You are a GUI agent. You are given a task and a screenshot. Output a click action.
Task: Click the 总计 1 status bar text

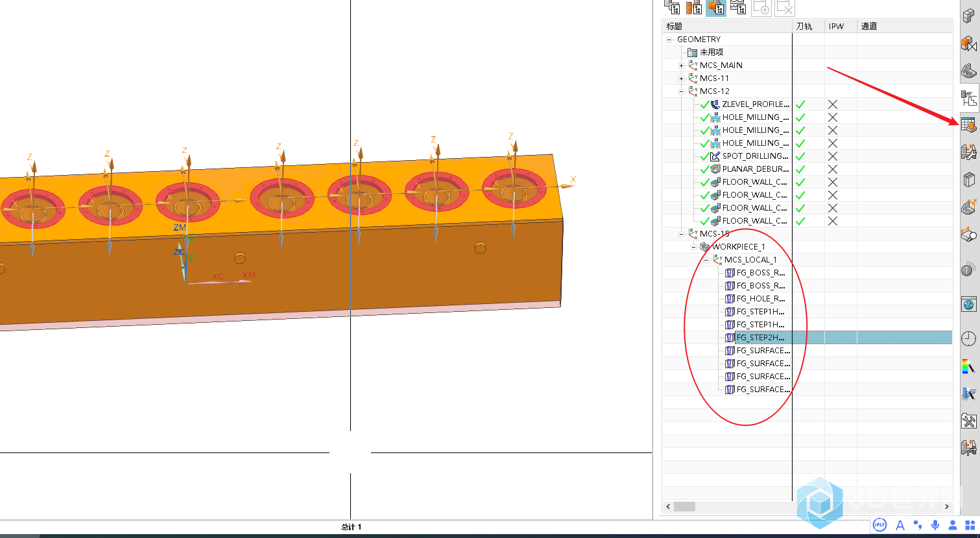click(352, 527)
